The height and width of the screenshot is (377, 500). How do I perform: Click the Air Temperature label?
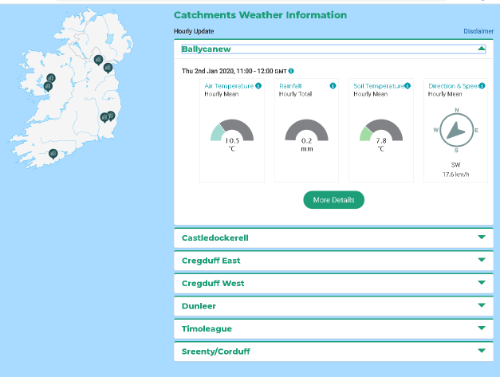click(x=229, y=86)
